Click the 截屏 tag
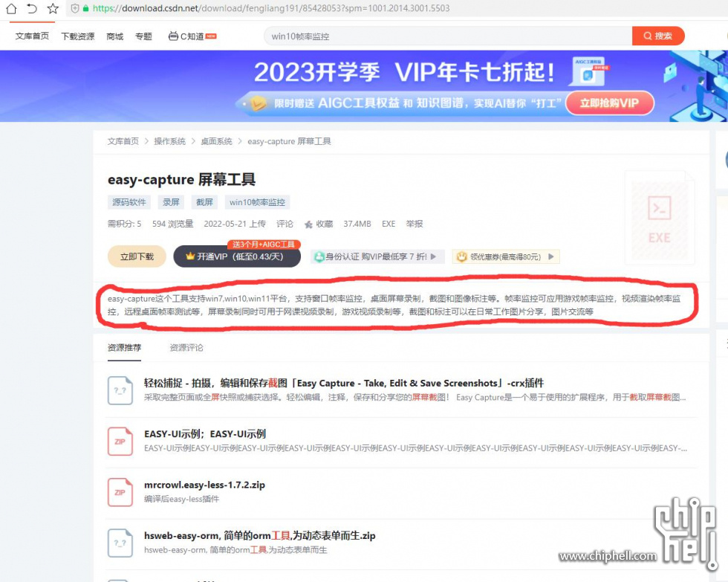Viewport: 728px width, 582px height. (x=204, y=202)
